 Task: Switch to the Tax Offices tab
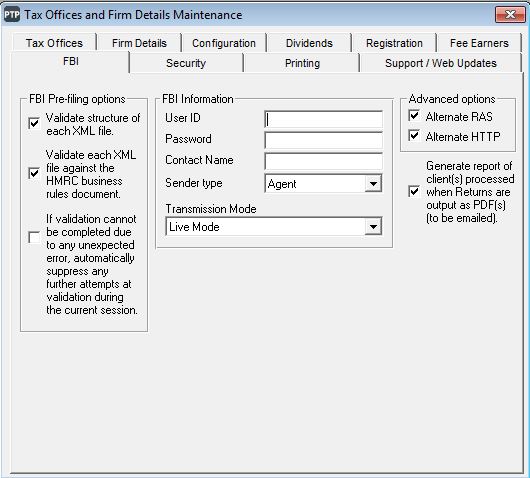point(54,43)
